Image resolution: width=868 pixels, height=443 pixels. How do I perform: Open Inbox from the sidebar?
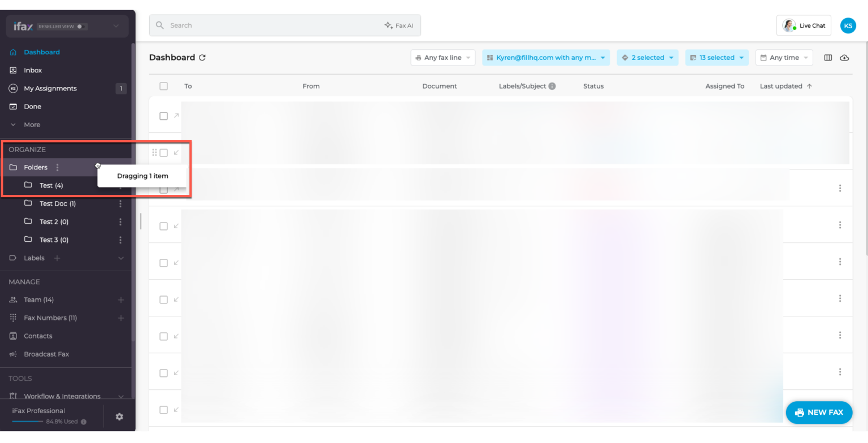click(33, 70)
